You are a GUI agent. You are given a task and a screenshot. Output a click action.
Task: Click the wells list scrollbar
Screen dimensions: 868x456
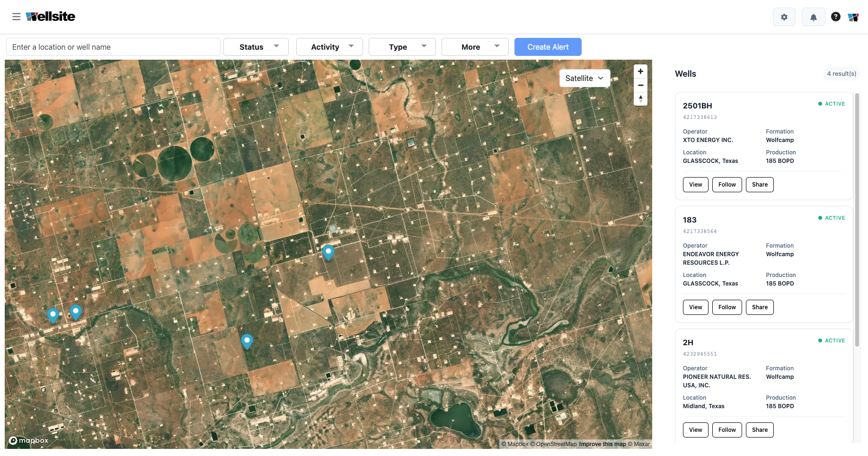click(857, 220)
